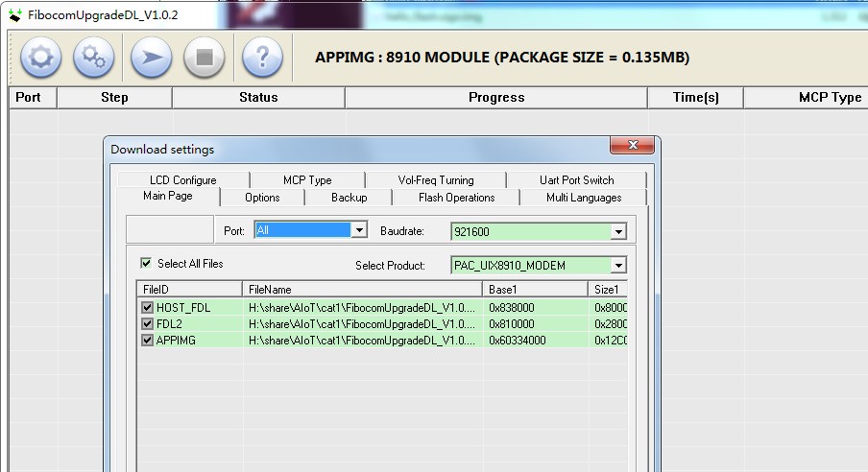Click the base address 0x810000
868x472 pixels.
coord(512,323)
